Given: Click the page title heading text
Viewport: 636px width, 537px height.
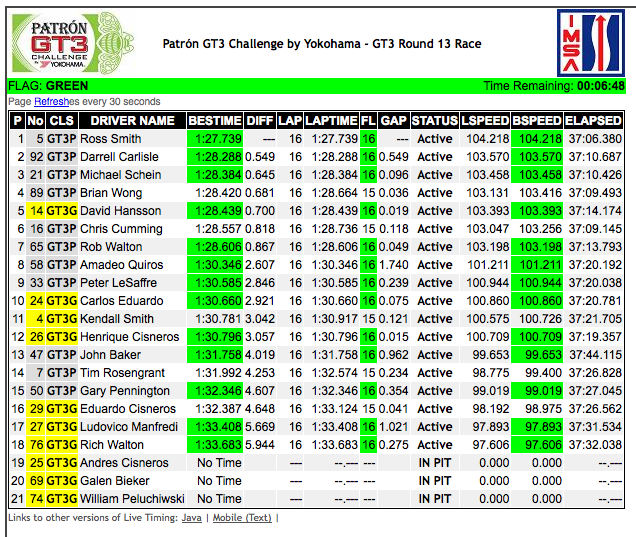Looking at the screenshot, I should tap(321, 44).
